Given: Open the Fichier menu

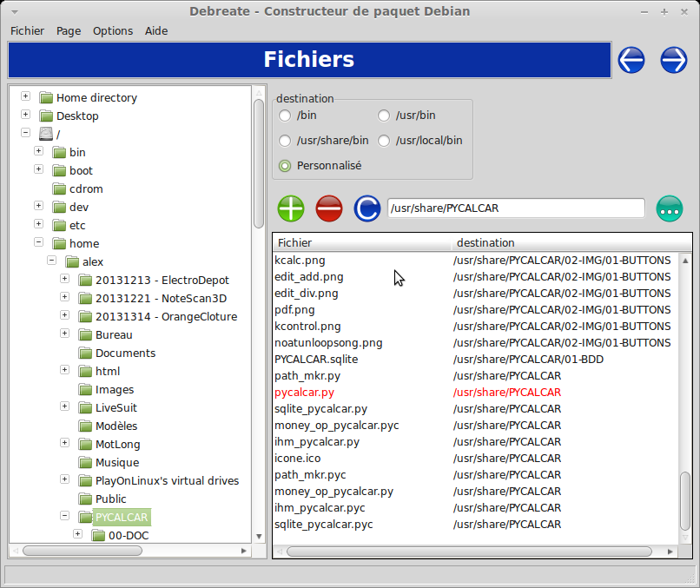Looking at the screenshot, I should (27, 30).
